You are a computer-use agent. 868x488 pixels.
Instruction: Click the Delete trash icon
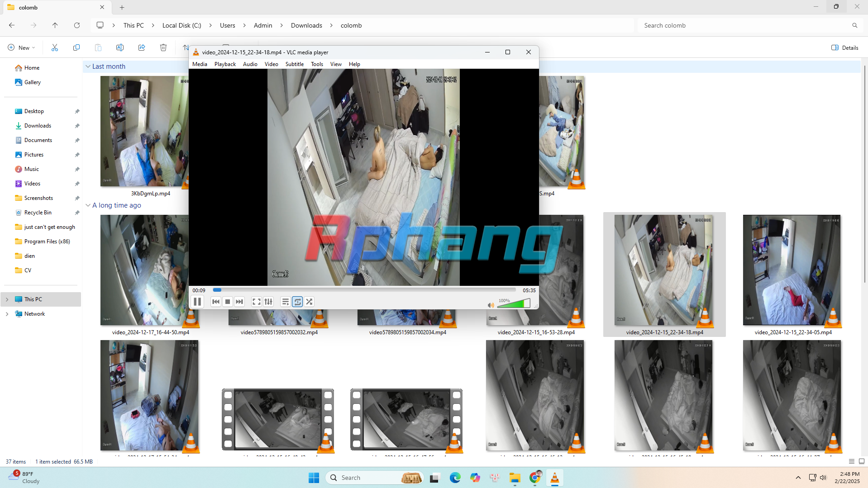click(163, 47)
